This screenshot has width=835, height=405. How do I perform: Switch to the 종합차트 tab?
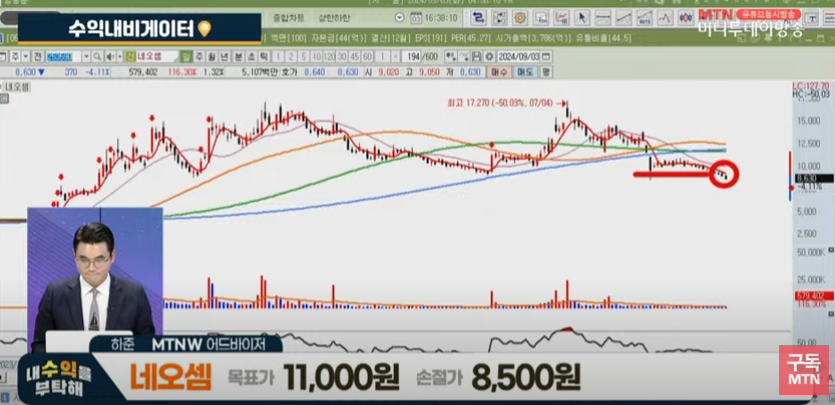coord(289,18)
